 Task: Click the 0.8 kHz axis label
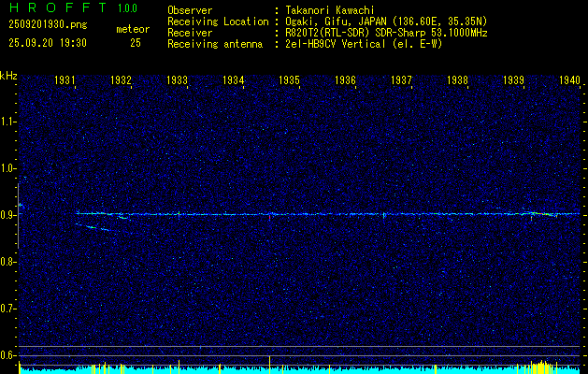7,262
